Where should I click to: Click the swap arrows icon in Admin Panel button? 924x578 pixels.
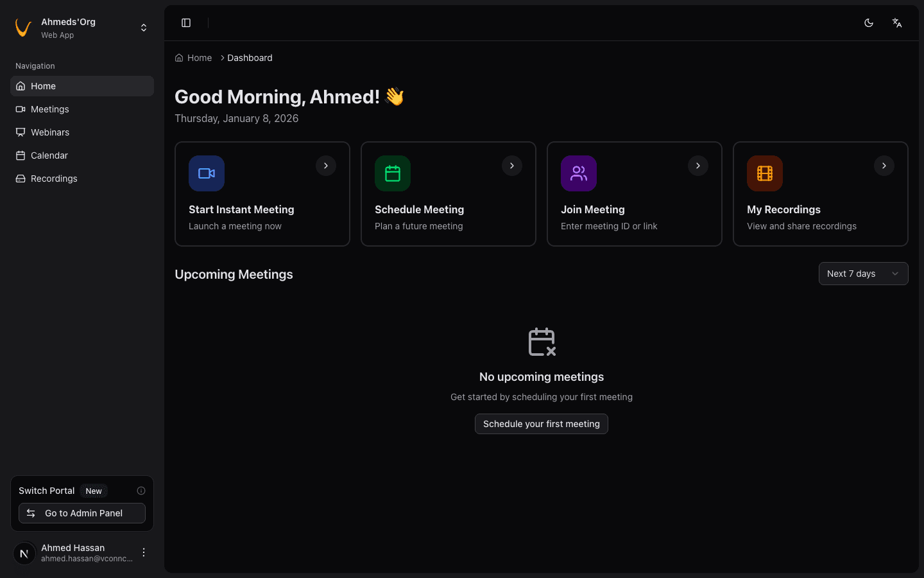click(31, 513)
